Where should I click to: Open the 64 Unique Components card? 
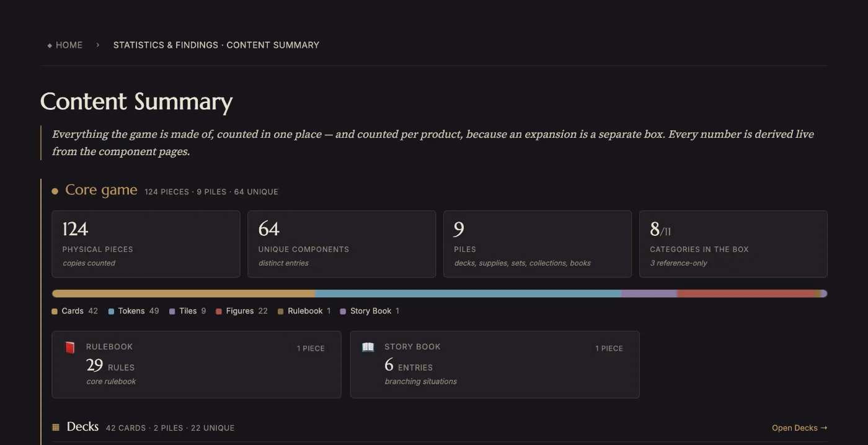point(342,244)
